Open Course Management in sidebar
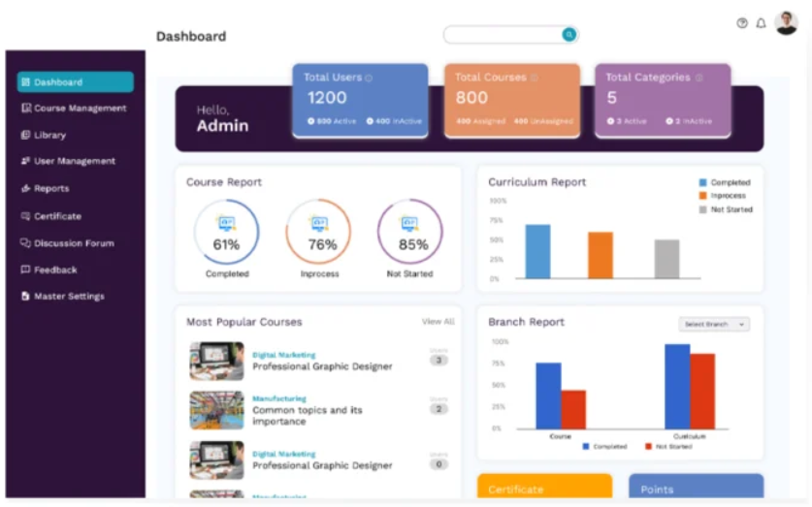This screenshot has width=812, height=507. click(80, 109)
